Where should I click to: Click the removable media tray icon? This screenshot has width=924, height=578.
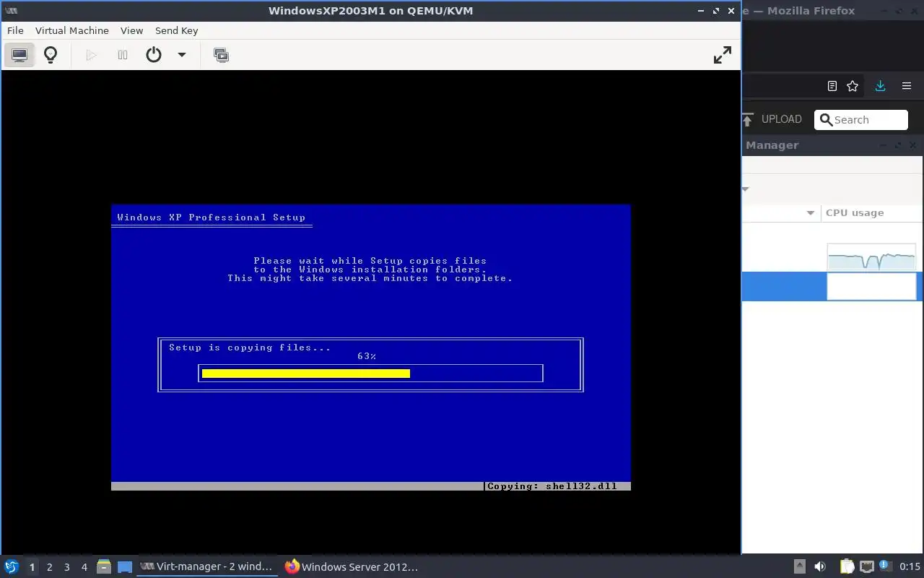tap(799, 566)
